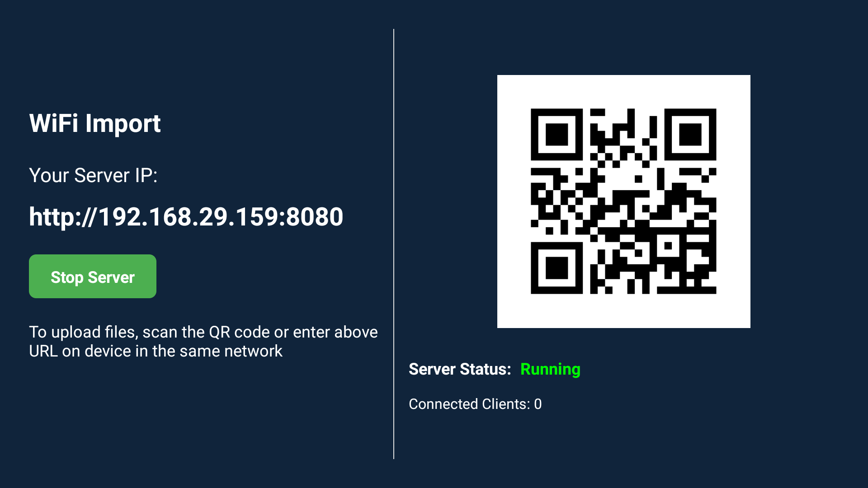Click the small alignment square inside QR code
Image resolution: width=868 pixels, height=488 pixels.
pos(668,246)
